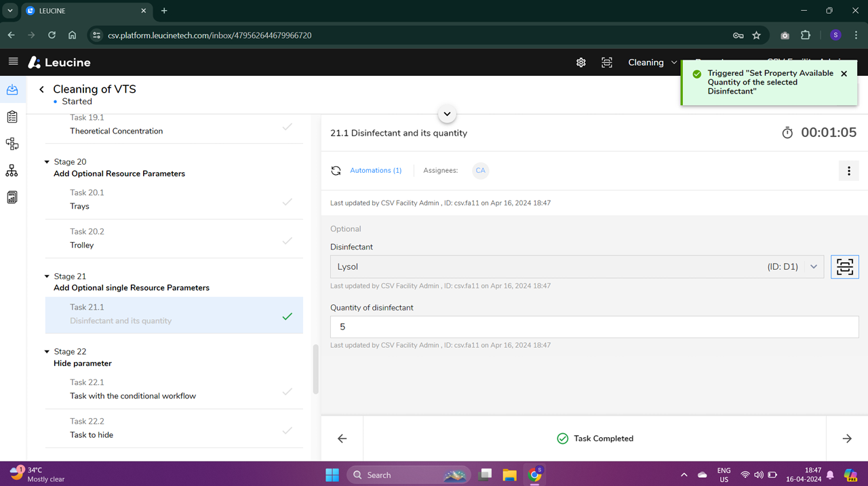Image resolution: width=868 pixels, height=486 pixels.
Task: Go back in the browser
Action: (12, 35)
